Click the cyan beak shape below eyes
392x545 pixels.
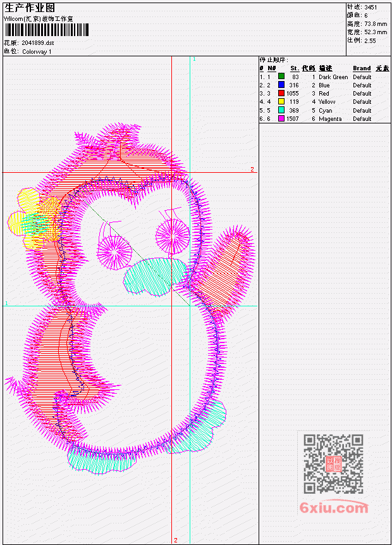(156, 277)
